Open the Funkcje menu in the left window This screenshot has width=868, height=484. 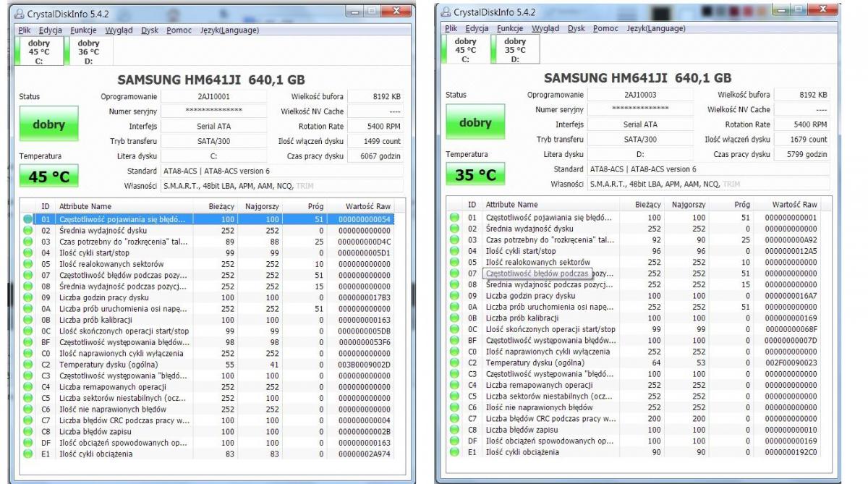84,30
